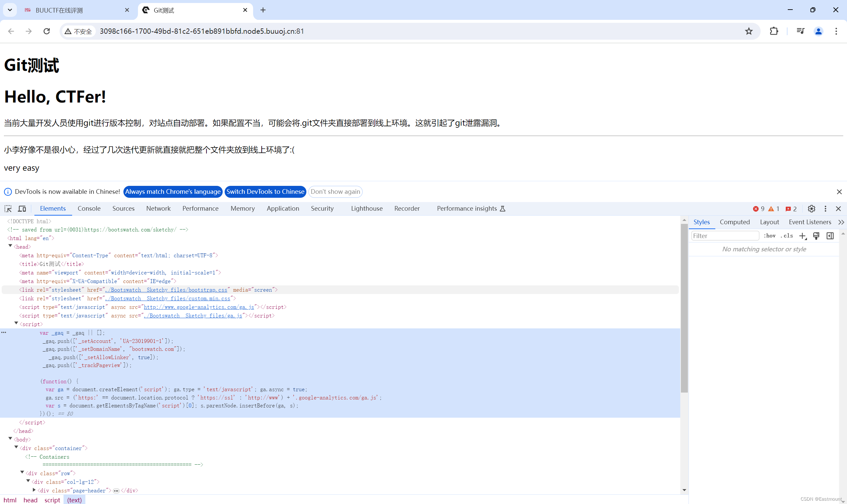Open the Security panel tab
The width and height of the screenshot is (847, 504).
[322, 209]
